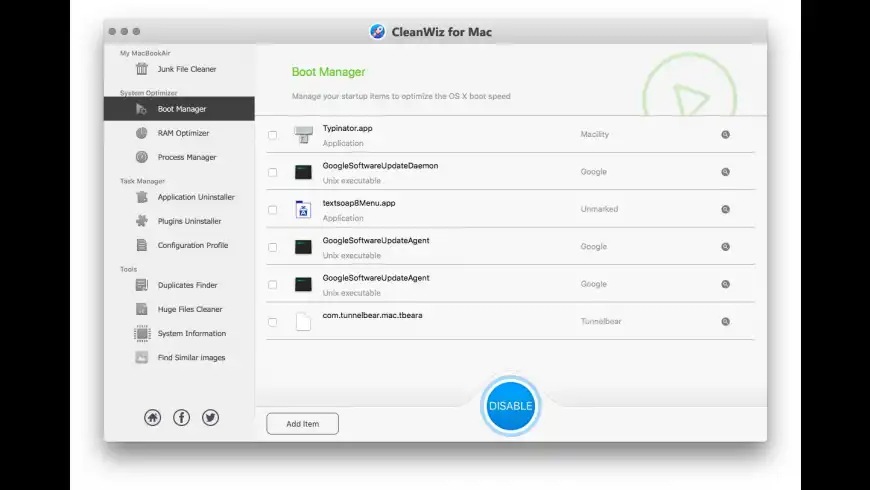Click the Find Similar Images picture icon
Screen dimensions: 870x490
[x=142, y=357]
